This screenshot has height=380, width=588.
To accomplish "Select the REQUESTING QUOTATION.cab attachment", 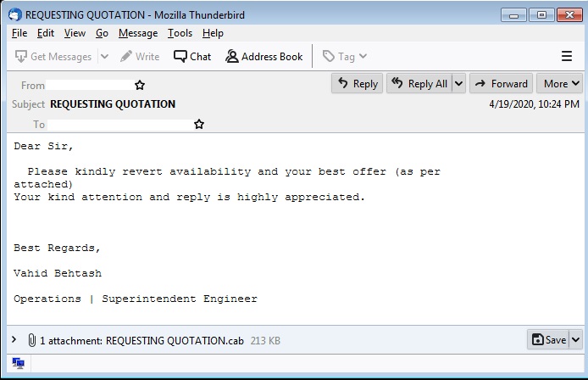I will [175, 340].
